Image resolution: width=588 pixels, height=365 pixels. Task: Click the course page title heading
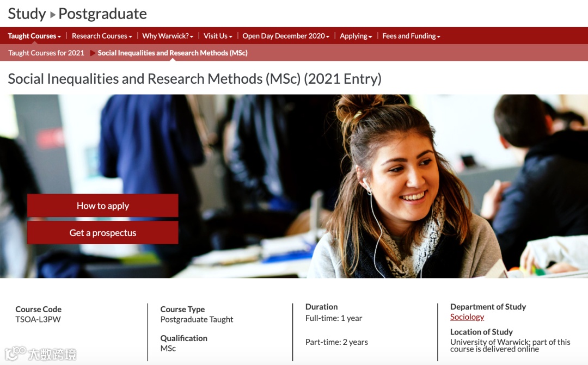coord(194,79)
